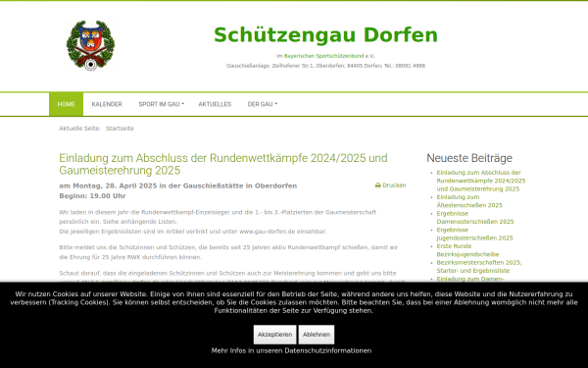Screen dimensions: 588x368
Task: Open the HOME menu item
Action: [66, 104]
